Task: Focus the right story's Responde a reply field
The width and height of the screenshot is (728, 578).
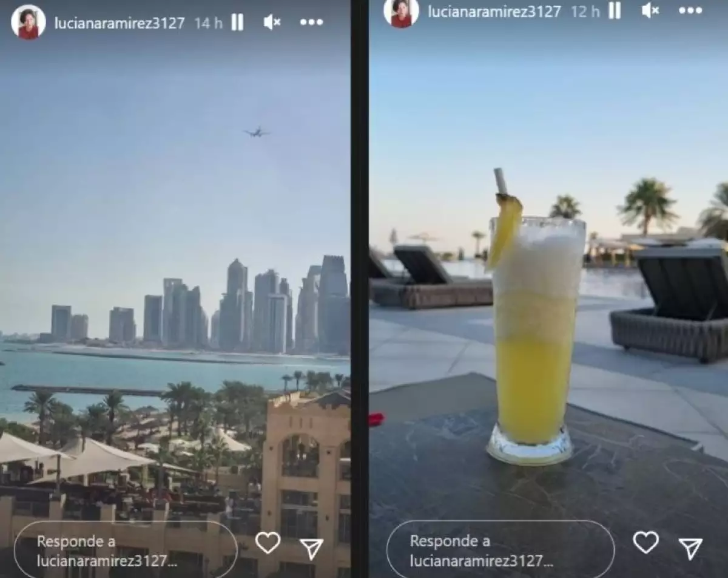Action: [x=500, y=549]
